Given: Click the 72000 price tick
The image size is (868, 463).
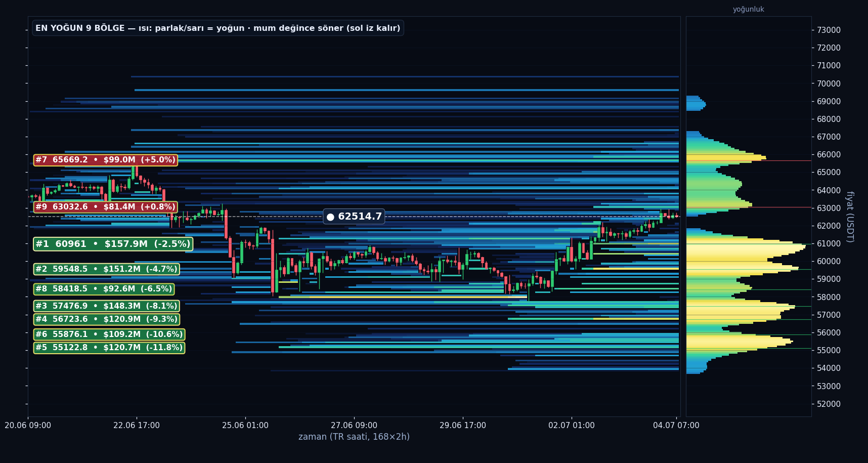Looking at the screenshot, I should pyautogui.click(x=829, y=48).
